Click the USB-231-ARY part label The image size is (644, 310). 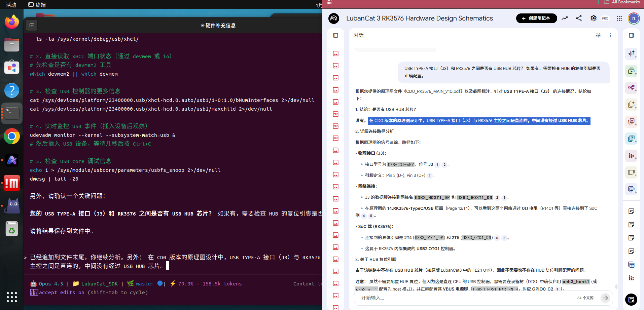401,164
